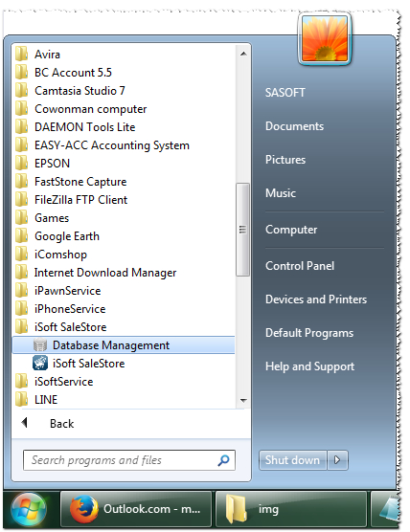Click the Windows Start orb
The height and width of the screenshot is (532, 410).
click(x=29, y=509)
